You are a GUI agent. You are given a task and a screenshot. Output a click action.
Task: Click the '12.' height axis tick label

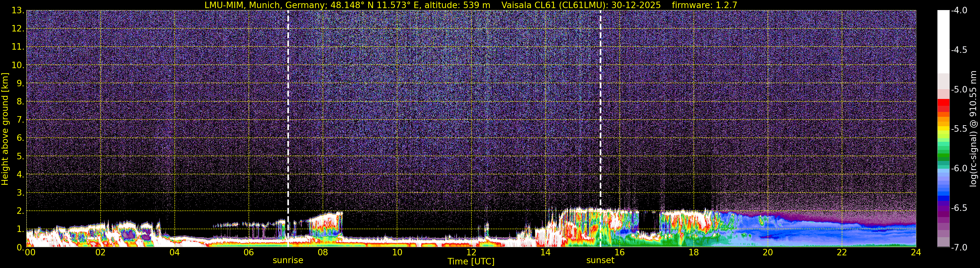point(18,29)
